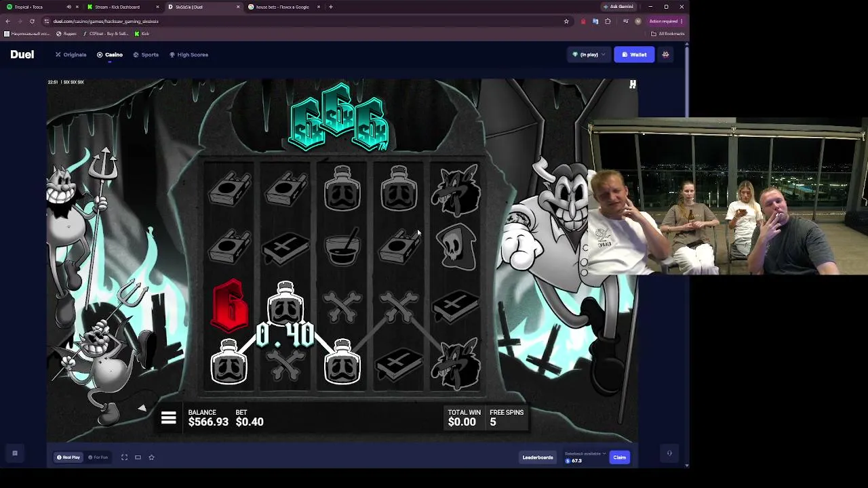
Task: Click the Total Win $0.00 display
Action: [x=464, y=418]
